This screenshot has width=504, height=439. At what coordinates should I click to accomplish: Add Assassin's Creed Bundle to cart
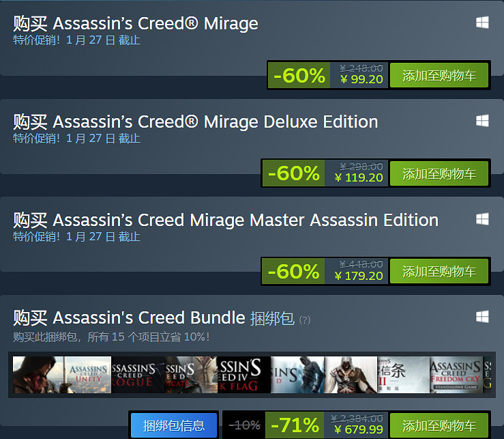tap(439, 426)
